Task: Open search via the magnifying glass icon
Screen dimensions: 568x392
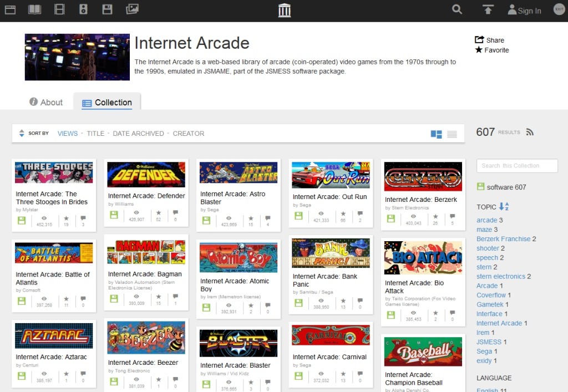Action: (457, 9)
